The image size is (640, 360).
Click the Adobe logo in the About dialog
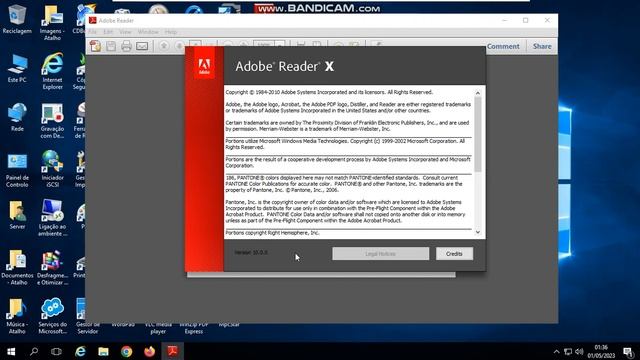click(204, 66)
